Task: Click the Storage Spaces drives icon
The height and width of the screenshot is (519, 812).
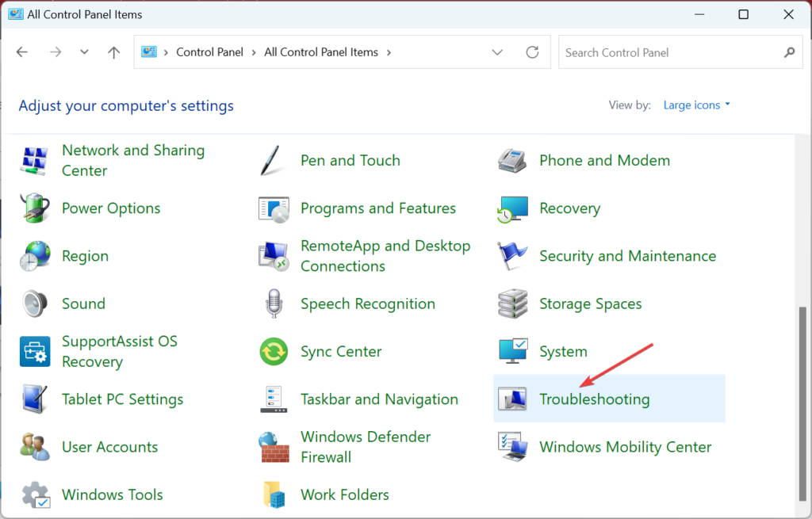Action: coord(512,303)
